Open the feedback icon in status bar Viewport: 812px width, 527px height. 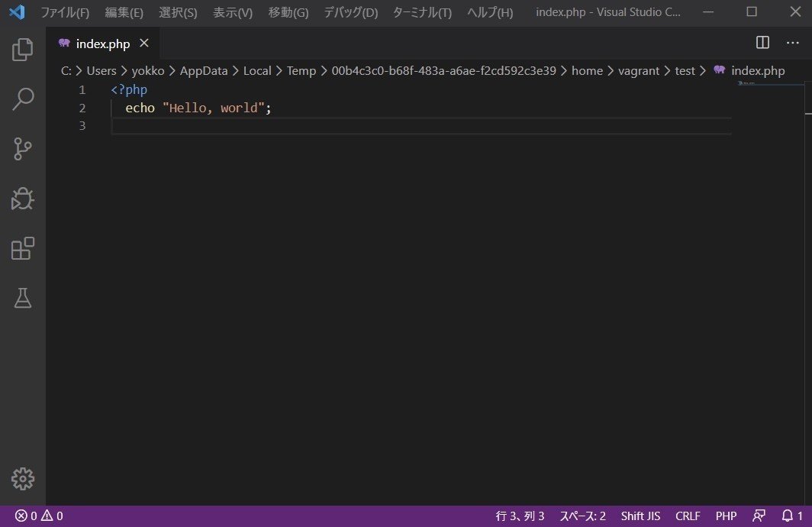click(759, 516)
